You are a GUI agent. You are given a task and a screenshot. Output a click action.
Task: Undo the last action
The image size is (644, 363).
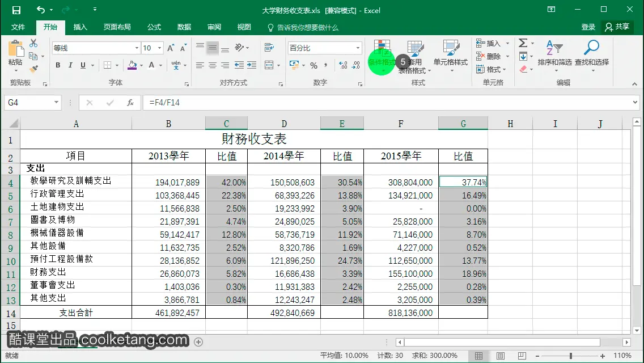[41, 10]
